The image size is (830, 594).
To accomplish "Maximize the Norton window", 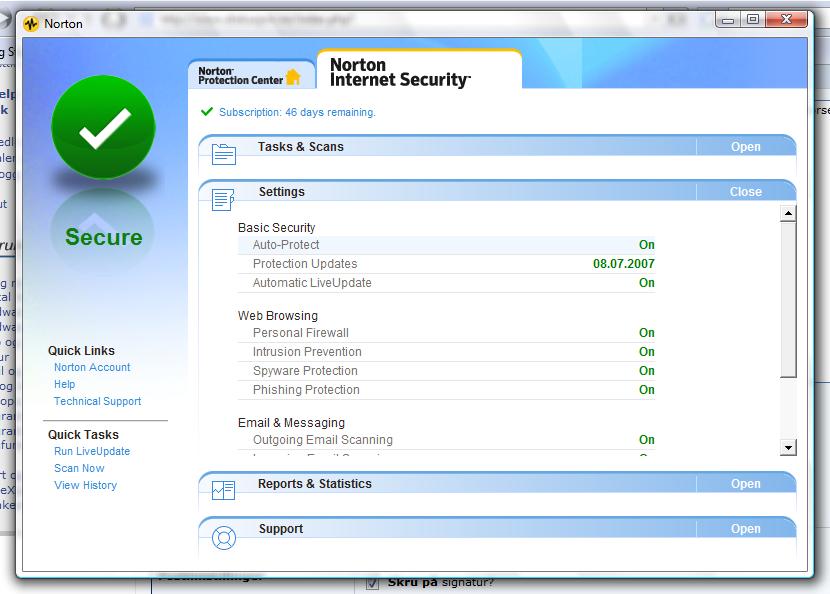I will (752, 20).
